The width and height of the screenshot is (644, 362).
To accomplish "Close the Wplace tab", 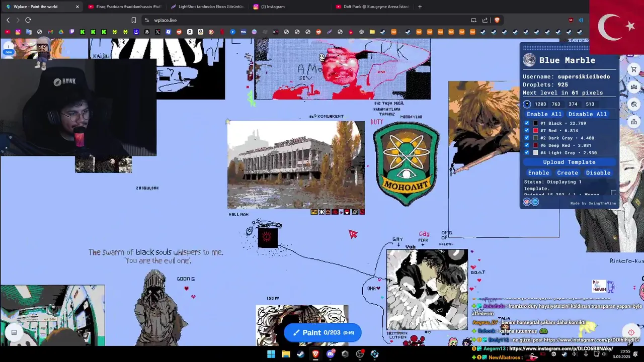I will (77, 7).
